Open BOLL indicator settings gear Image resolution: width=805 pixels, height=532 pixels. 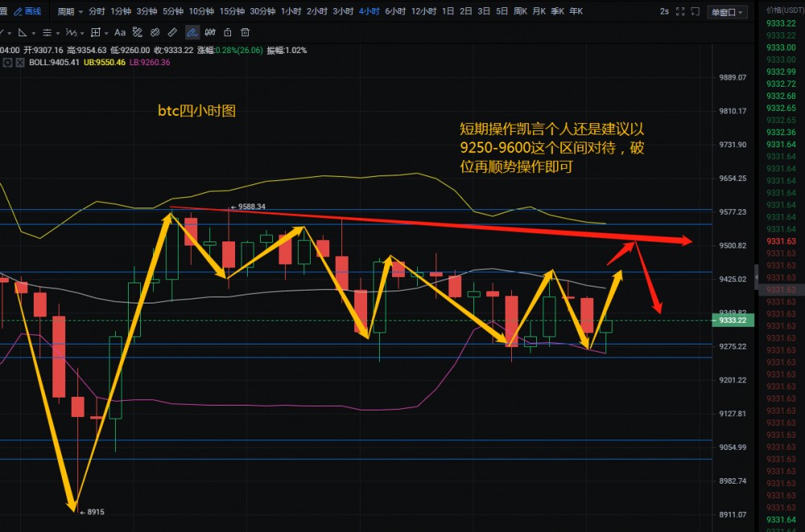(7, 62)
